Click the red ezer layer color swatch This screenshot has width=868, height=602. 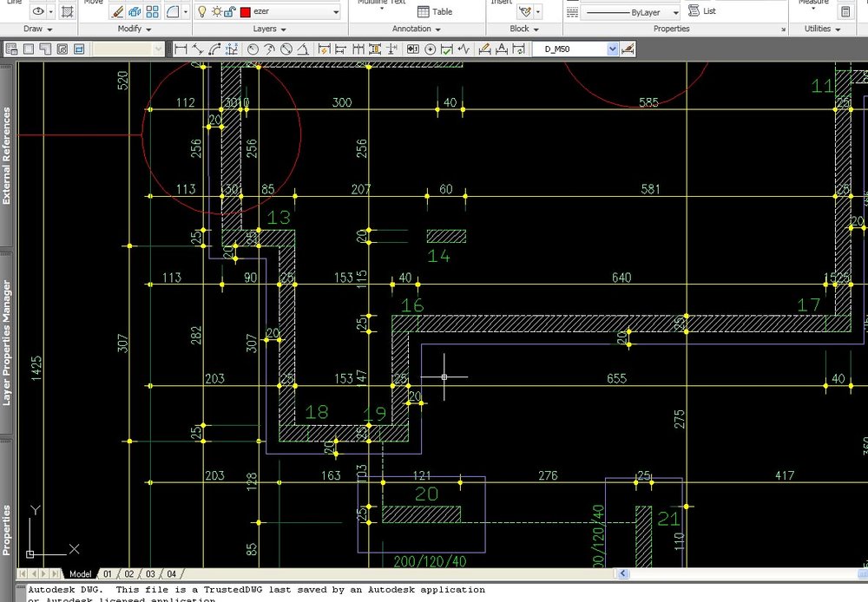coord(246,11)
